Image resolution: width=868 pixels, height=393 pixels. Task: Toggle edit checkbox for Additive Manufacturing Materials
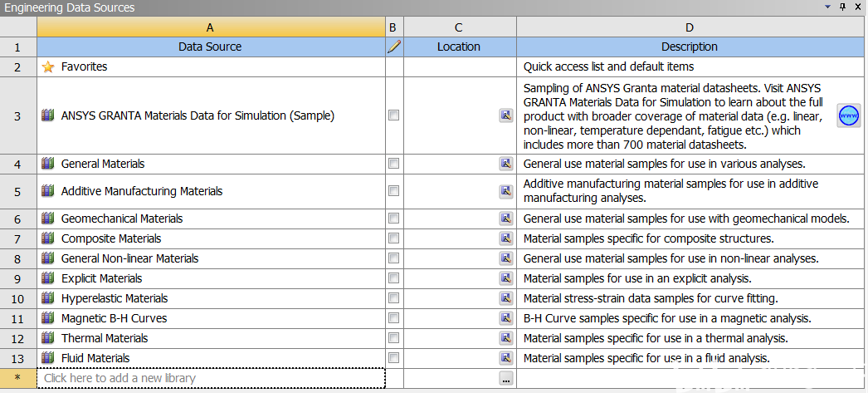click(393, 190)
